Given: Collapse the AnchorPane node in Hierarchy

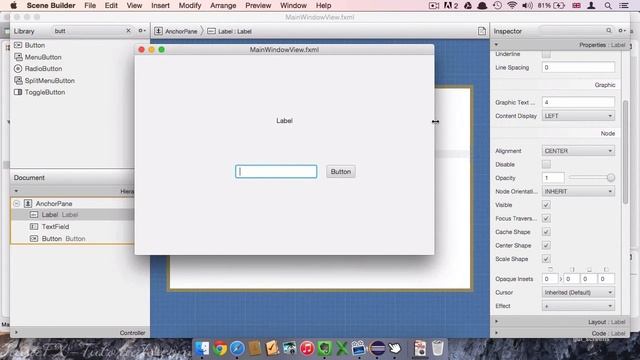Looking at the screenshot, I should [x=17, y=203].
